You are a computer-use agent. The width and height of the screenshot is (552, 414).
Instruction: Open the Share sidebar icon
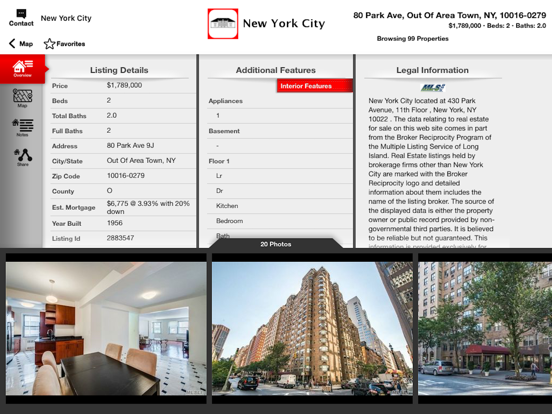(23, 157)
